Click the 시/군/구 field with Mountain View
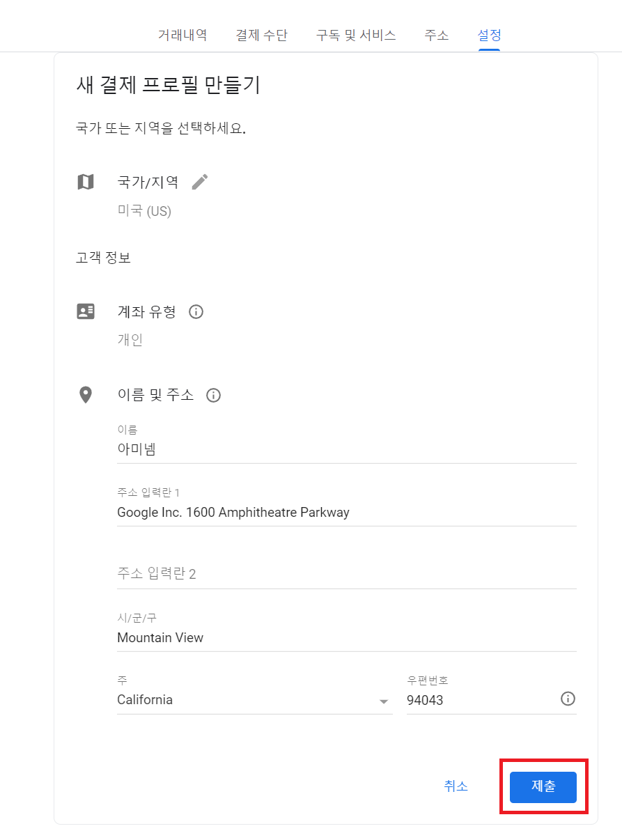This screenshot has width=622, height=840. [x=347, y=631]
